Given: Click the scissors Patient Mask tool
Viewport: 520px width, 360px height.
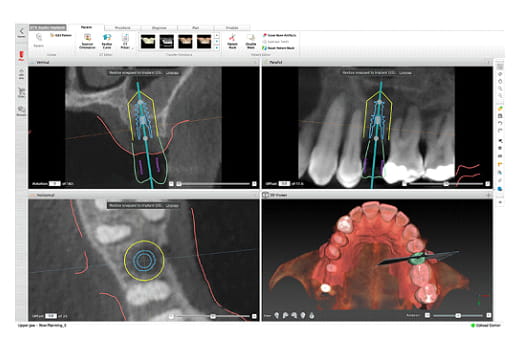Looking at the screenshot, I should (232, 41).
